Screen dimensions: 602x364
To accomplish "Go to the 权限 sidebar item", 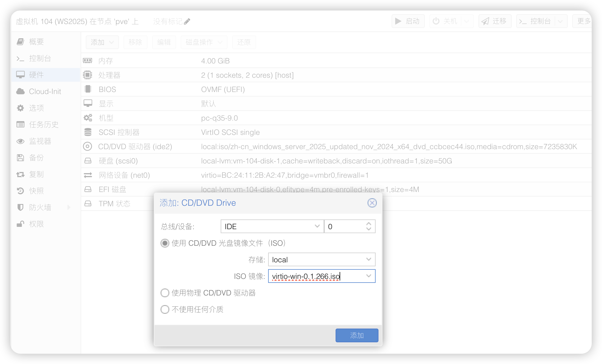I will click(x=45, y=224).
